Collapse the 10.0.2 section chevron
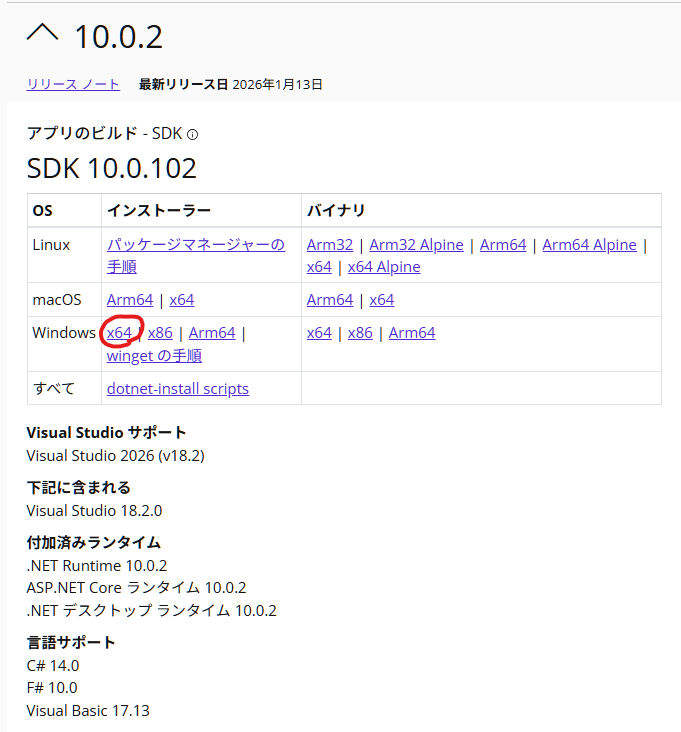This screenshot has width=681, height=732. pyautogui.click(x=43, y=34)
